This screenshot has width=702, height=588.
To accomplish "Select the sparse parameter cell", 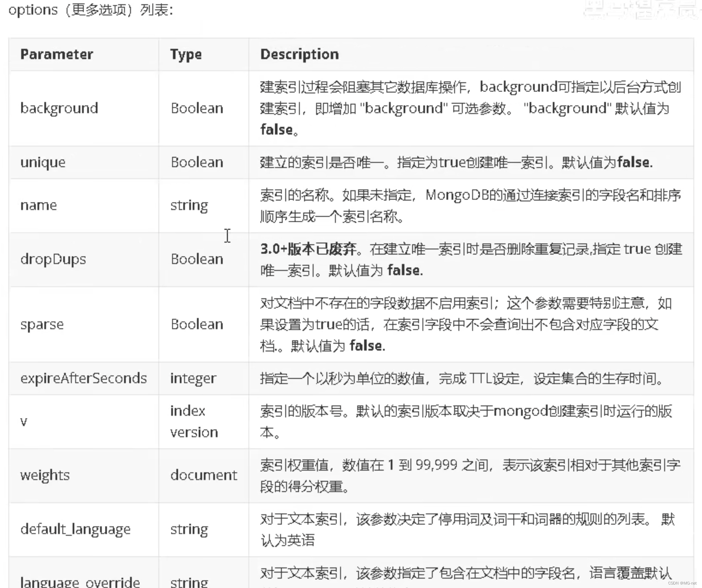I will (x=42, y=324).
